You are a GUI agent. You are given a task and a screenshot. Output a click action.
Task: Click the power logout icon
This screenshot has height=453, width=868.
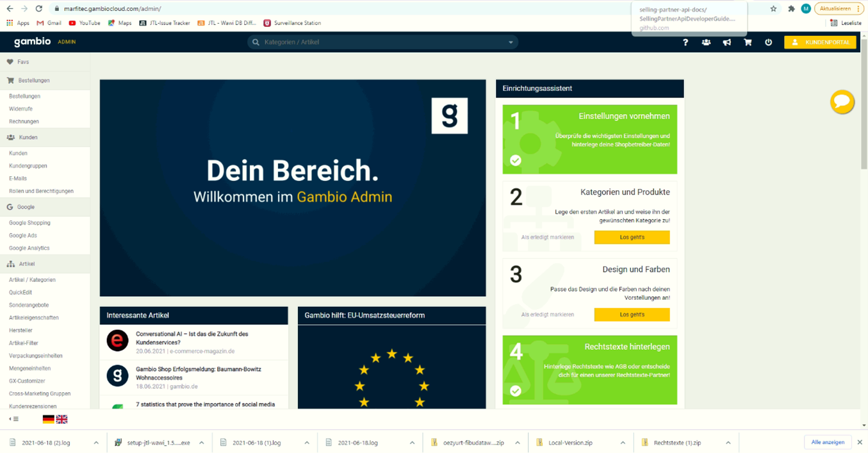(768, 42)
